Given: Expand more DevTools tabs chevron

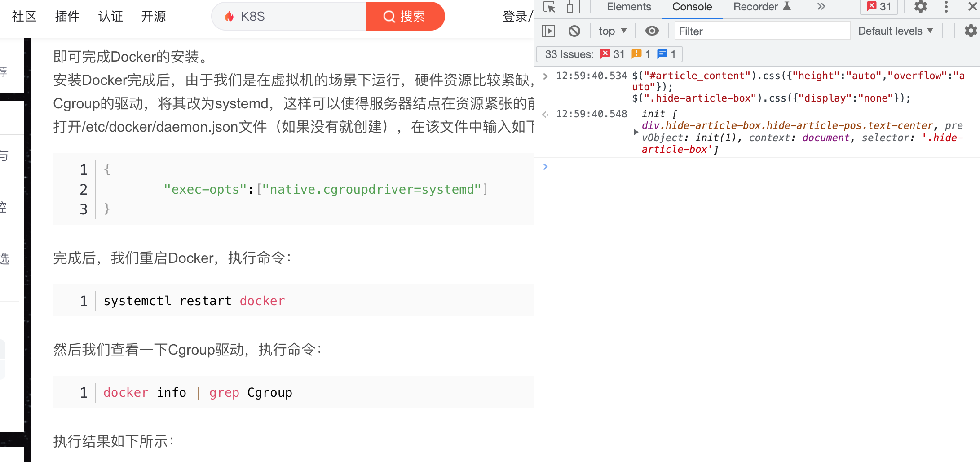Looking at the screenshot, I should (821, 7).
